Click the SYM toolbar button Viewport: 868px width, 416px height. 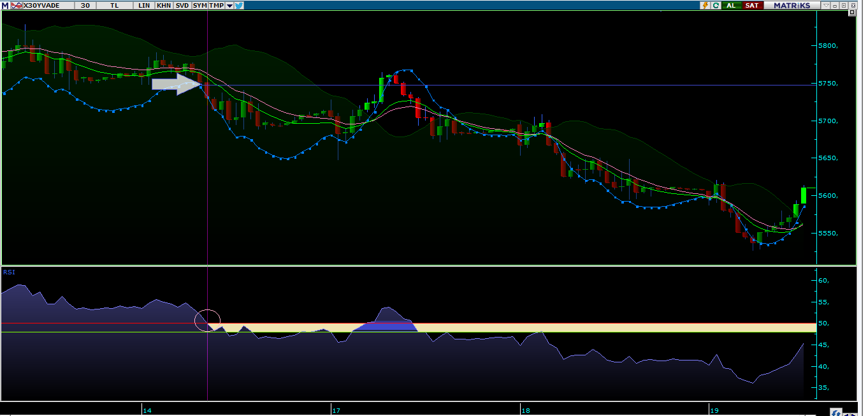coord(199,5)
